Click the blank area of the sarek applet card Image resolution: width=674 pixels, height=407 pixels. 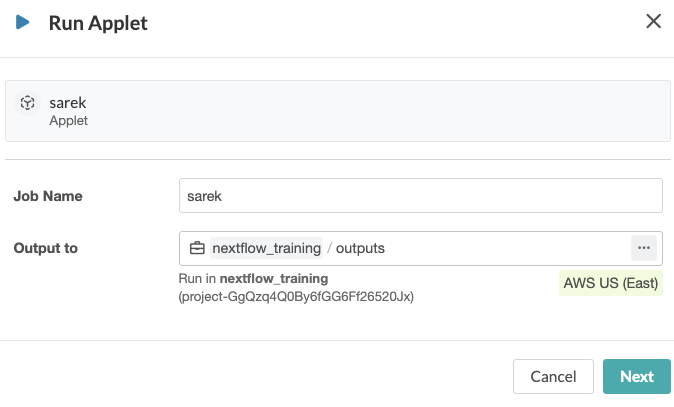coord(400,110)
